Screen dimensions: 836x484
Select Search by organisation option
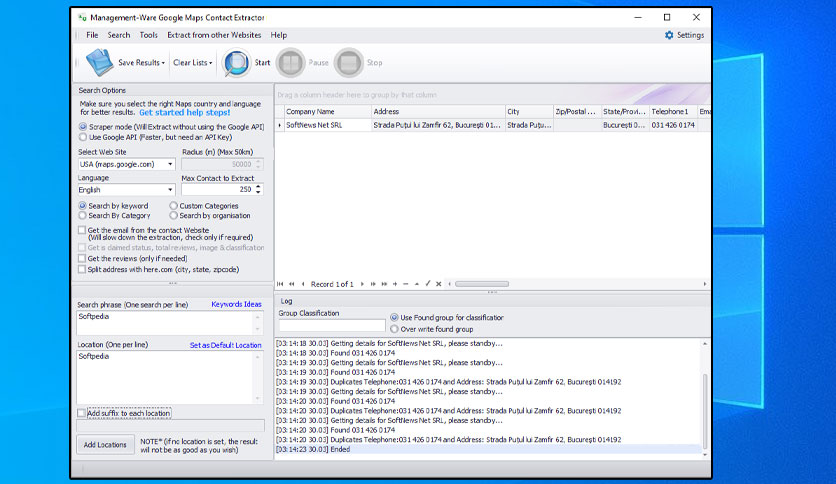(x=173, y=216)
